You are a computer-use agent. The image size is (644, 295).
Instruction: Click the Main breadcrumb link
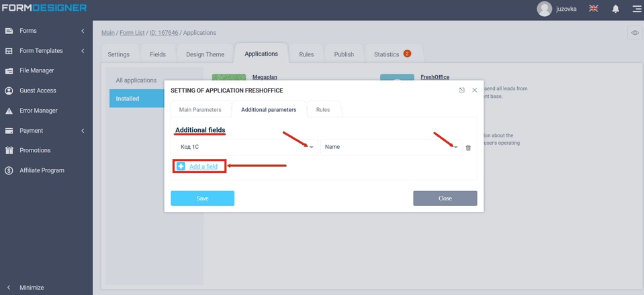pyautogui.click(x=108, y=32)
